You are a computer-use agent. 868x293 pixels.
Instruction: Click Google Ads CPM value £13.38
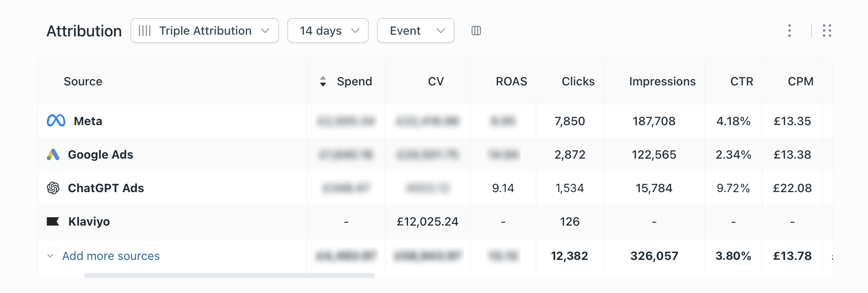[792, 154]
